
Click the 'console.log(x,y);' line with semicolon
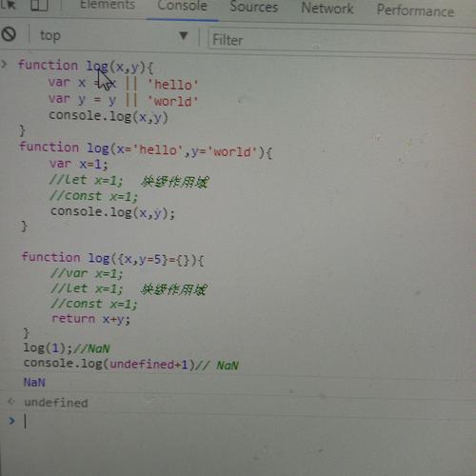[112, 212]
